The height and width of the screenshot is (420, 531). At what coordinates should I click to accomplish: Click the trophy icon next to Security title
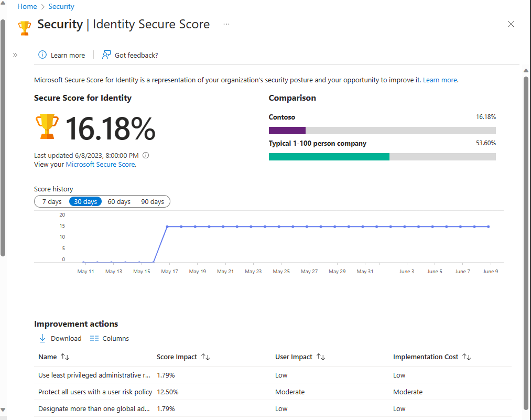tap(24, 27)
